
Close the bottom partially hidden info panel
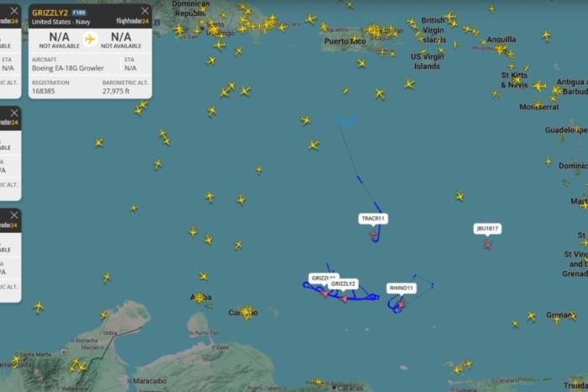pyautogui.click(x=13, y=215)
